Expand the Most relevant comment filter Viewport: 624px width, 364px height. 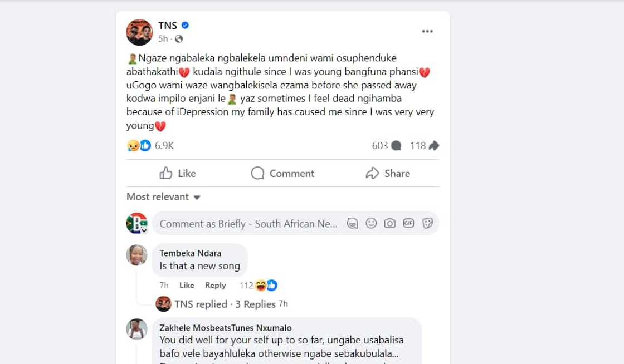(x=163, y=197)
